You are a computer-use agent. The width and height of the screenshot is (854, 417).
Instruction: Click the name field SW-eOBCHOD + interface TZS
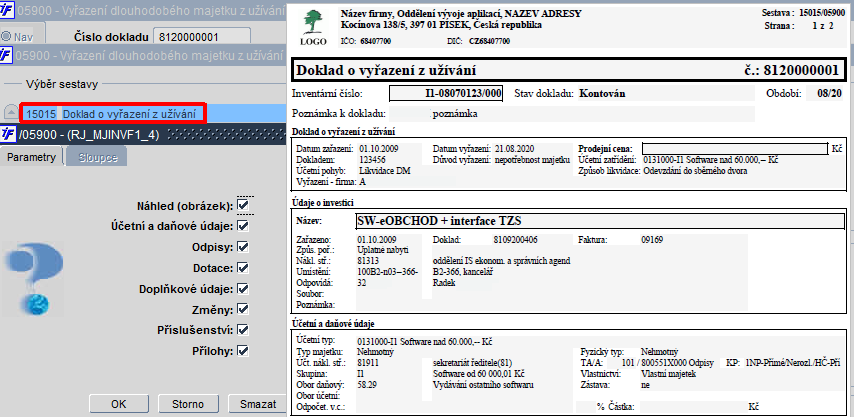click(599, 221)
